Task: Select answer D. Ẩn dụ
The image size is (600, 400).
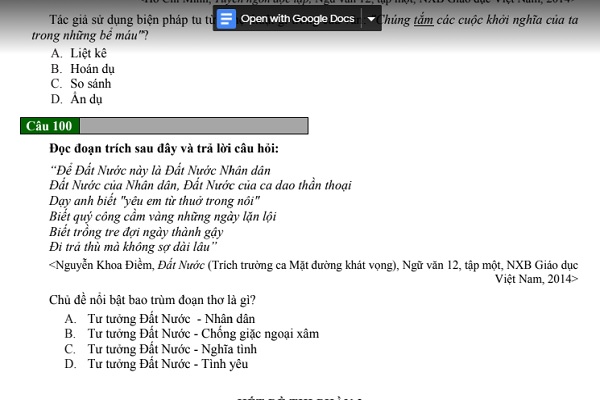Action: click(77, 99)
